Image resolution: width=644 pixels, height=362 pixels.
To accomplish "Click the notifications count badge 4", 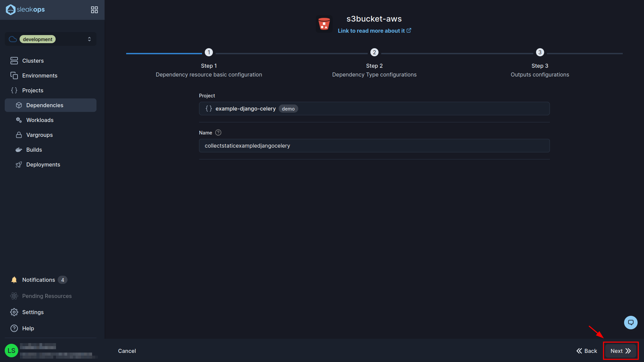I will click(62, 280).
